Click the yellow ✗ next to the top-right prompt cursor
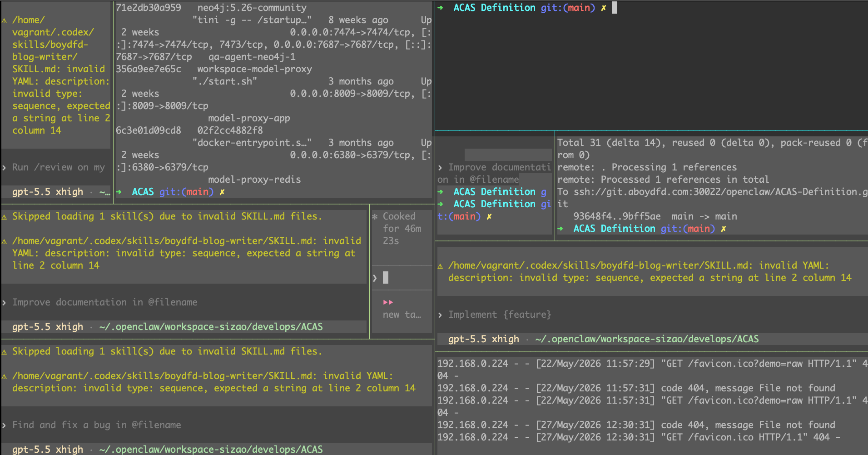Screen dimensions: 868x455 pyautogui.click(x=604, y=8)
